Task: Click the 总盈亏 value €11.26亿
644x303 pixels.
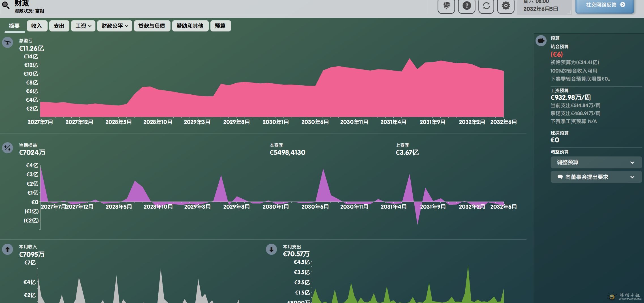Action: (x=31, y=48)
